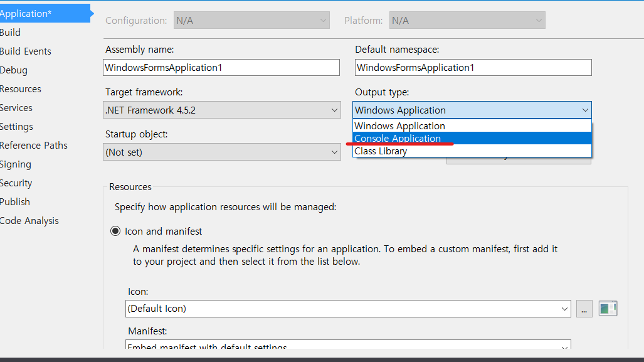Screen dimensions: 644x362
Task: Switch to the Build tab
Action: (x=10, y=33)
